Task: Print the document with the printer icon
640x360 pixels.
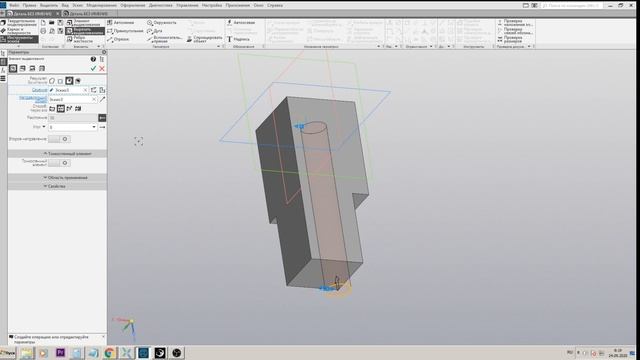Action: [x=43, y=31]
